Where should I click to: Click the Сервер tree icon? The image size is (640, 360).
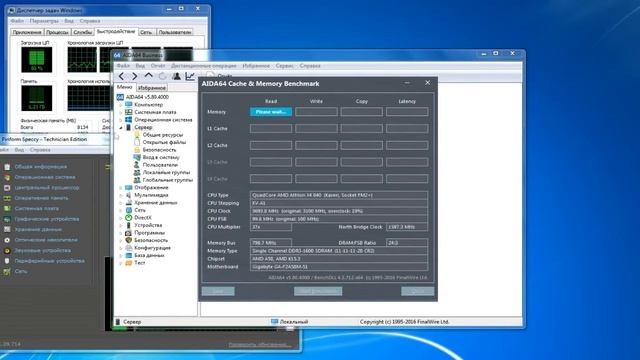click(129, 127)
